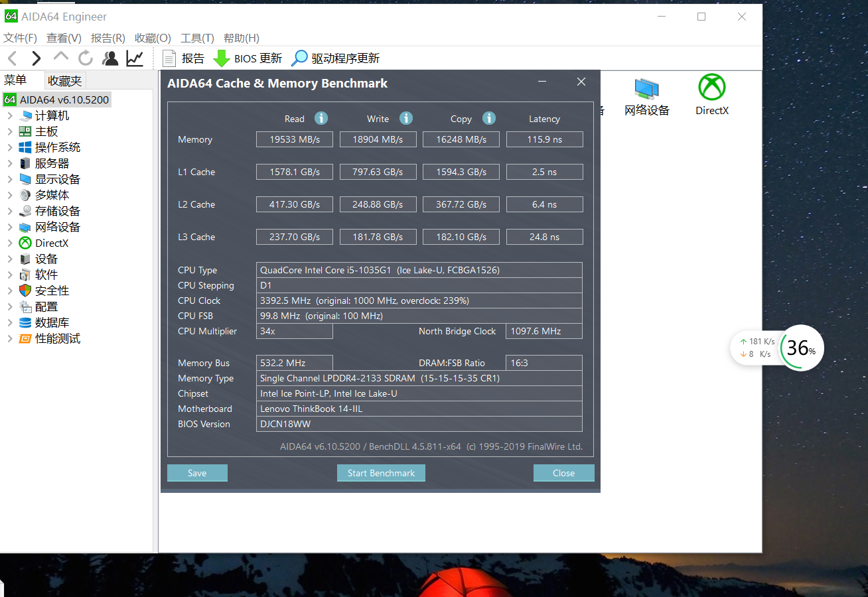
Task: Click the AIDA64 icon in the title bar
Action: 11,17
